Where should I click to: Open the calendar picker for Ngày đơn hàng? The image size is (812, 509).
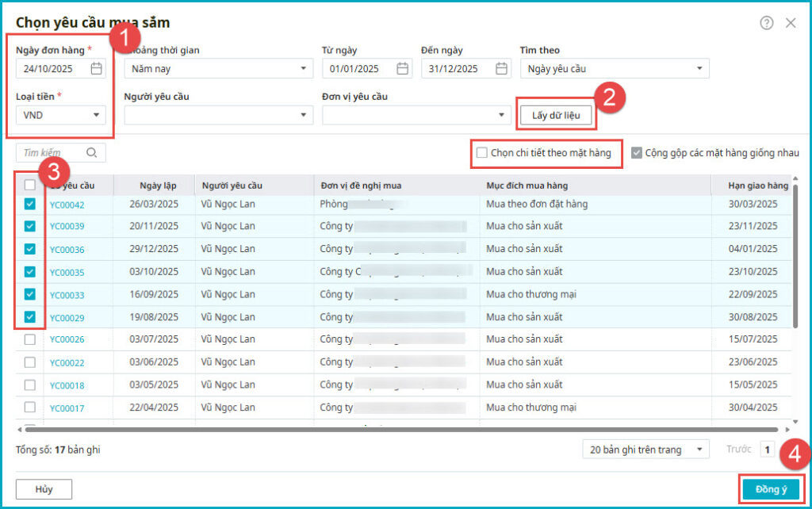pyautogui.click(x=96, y=69)
